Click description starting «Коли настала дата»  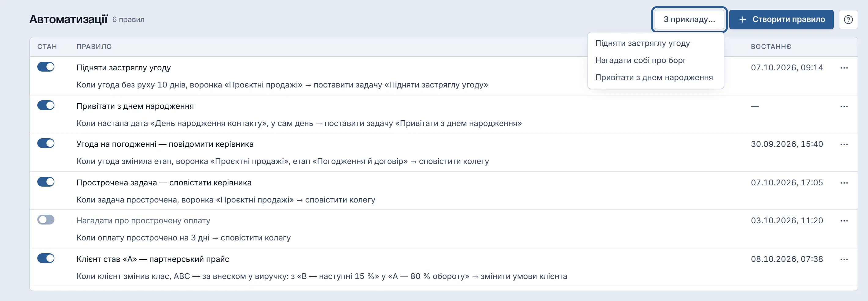299,123
